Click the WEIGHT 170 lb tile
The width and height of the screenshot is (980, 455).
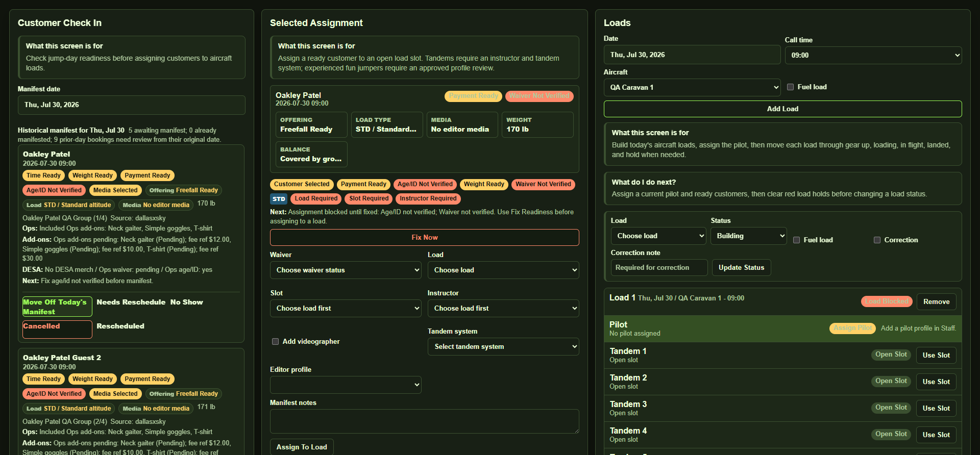537,125
